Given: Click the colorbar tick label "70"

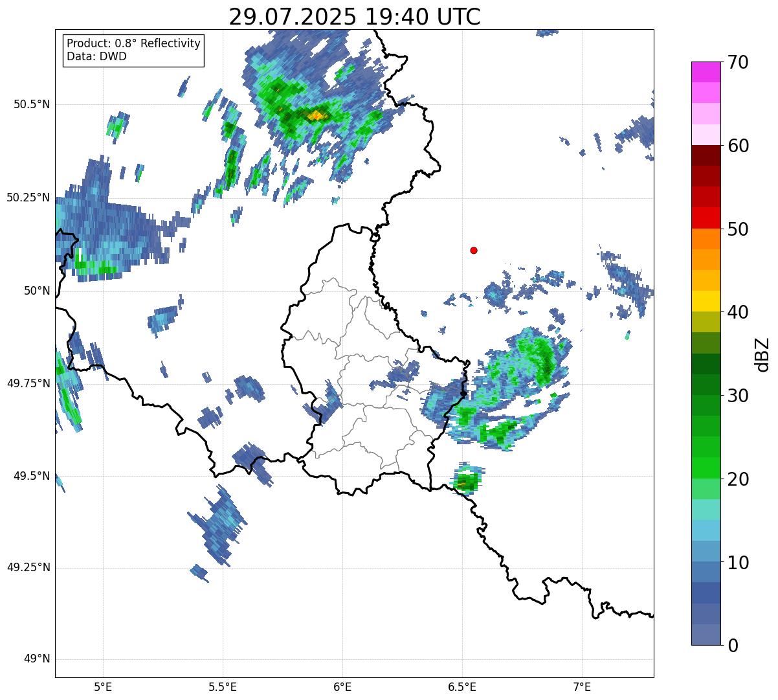Looking at the screenshot, I should tap(738, 62).
